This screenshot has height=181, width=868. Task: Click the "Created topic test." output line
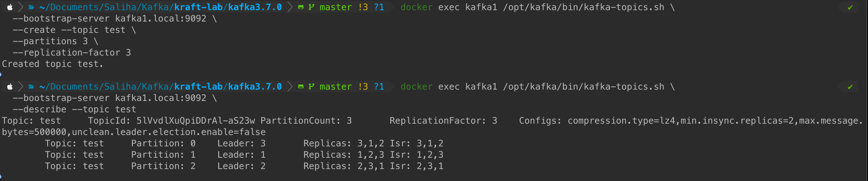tap(53, 64)
